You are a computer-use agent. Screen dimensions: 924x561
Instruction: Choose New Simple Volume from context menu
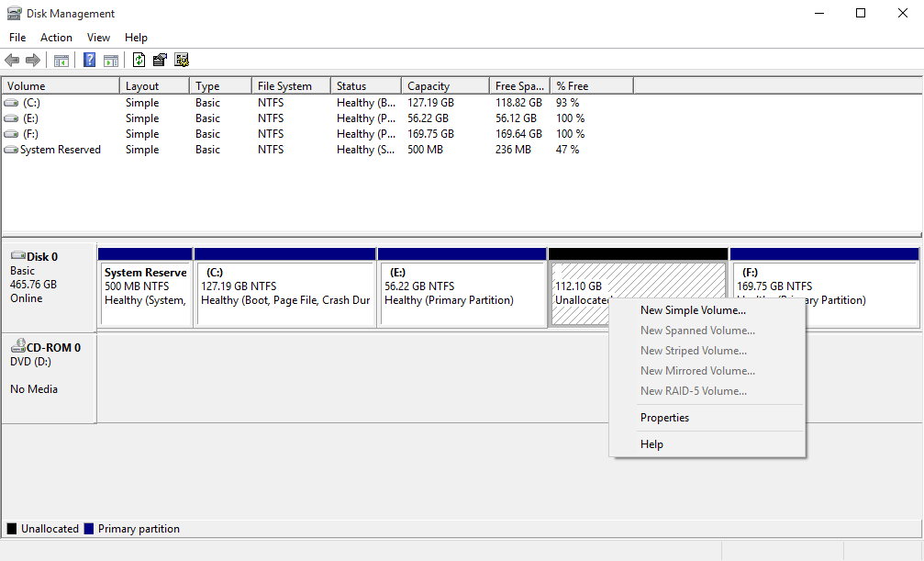(707, 310)
